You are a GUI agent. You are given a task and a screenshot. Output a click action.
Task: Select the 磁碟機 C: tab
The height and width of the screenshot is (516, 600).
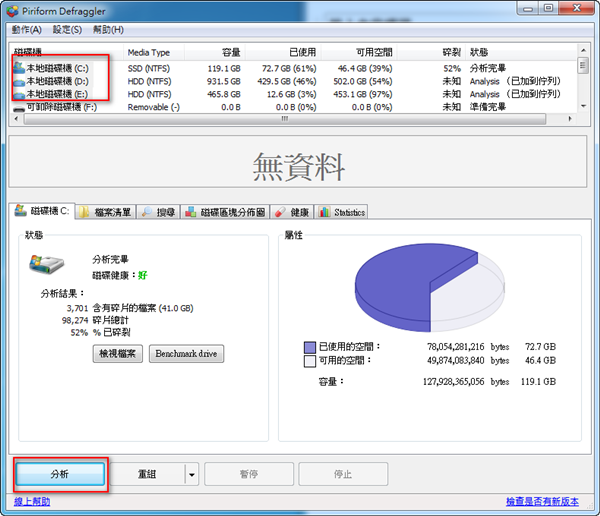tap(42, 211)
